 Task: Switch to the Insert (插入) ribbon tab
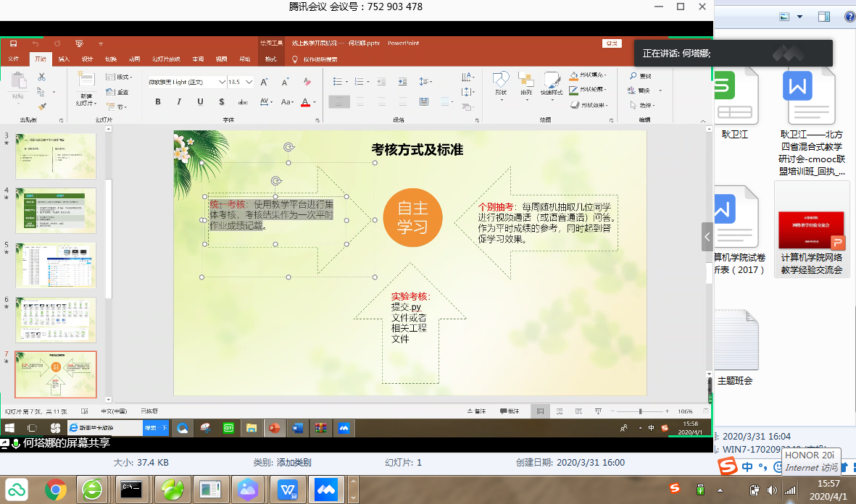pyautogui.click(x=65, y=59)
